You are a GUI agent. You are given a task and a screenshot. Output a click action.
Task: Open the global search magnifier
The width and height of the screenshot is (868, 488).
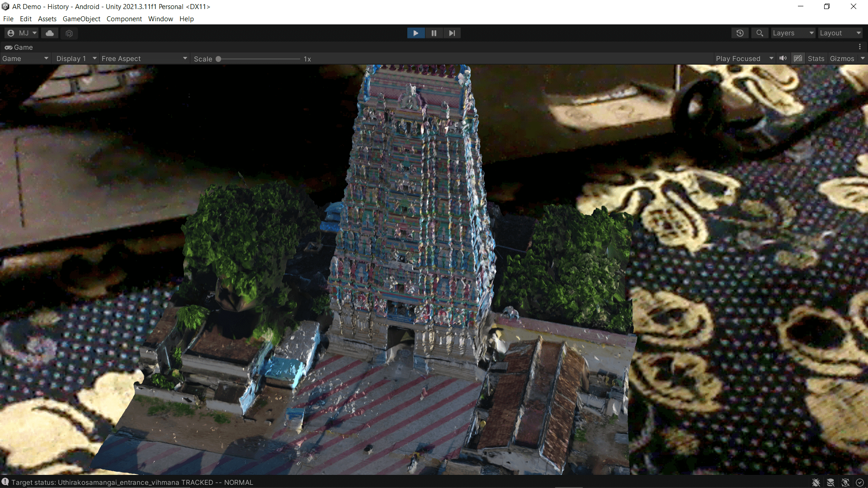(x=759, y=33)
